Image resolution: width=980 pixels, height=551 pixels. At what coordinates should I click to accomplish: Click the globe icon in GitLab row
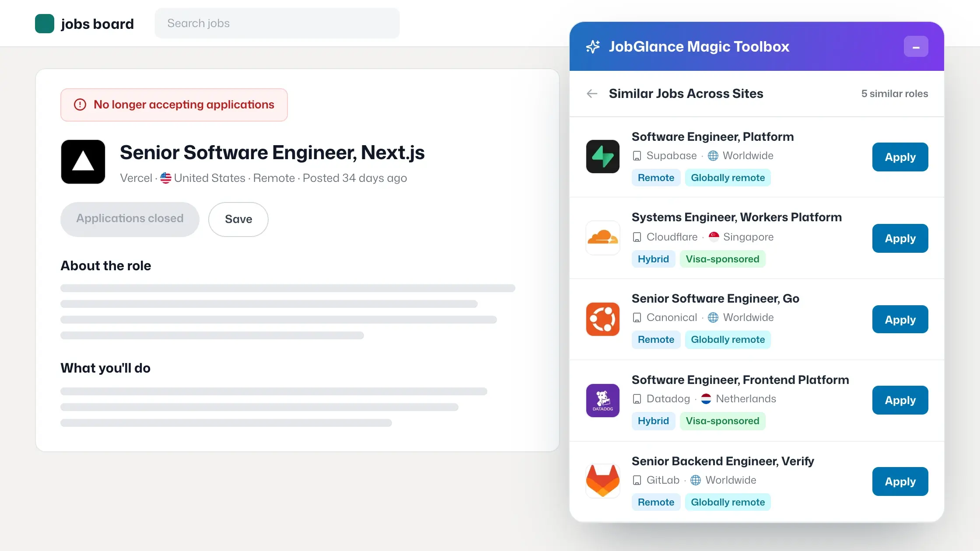click(x=696, y=480)
